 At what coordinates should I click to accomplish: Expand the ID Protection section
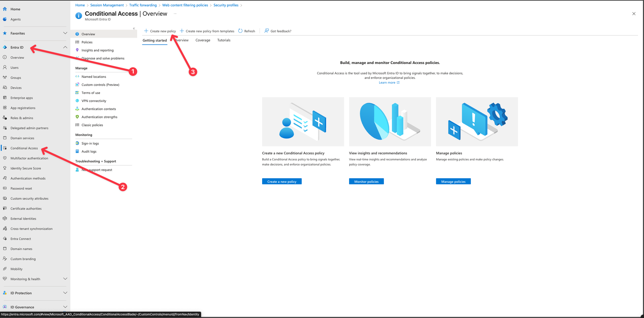point(65,293)
